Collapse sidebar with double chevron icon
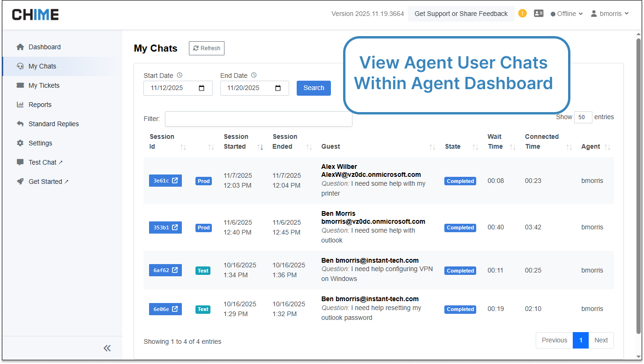 (107, 348)
